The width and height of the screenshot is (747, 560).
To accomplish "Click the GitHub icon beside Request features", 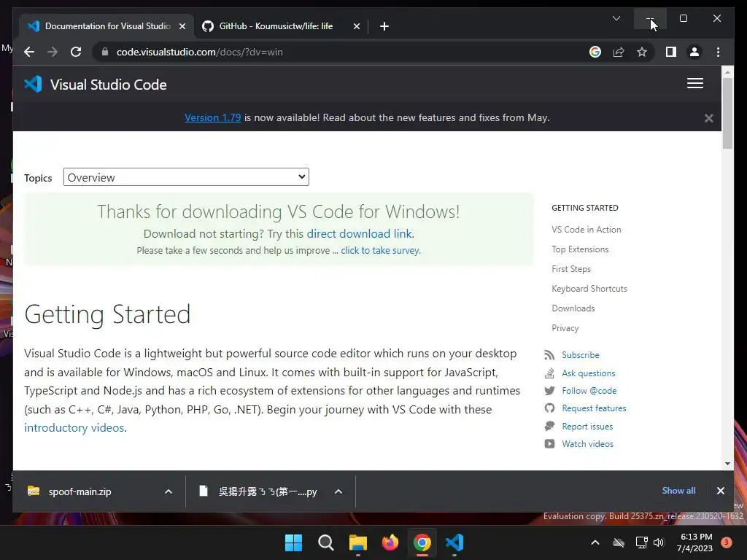I will coord(549,408).
